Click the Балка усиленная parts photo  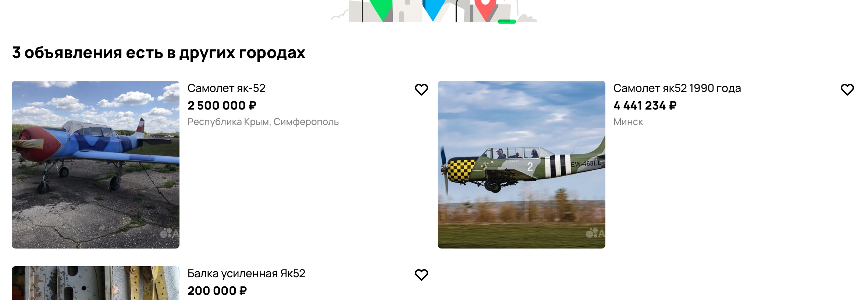coord(96,283)
